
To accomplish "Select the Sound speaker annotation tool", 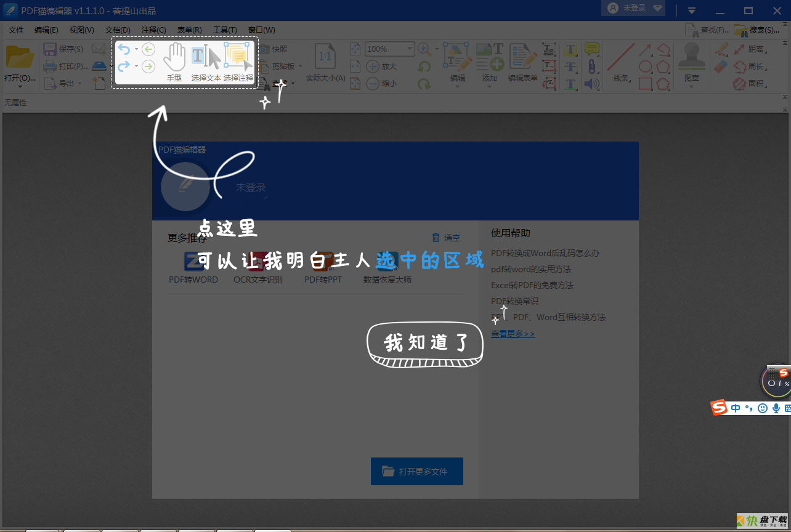I will pyautogui.click(x=592, y=83).
